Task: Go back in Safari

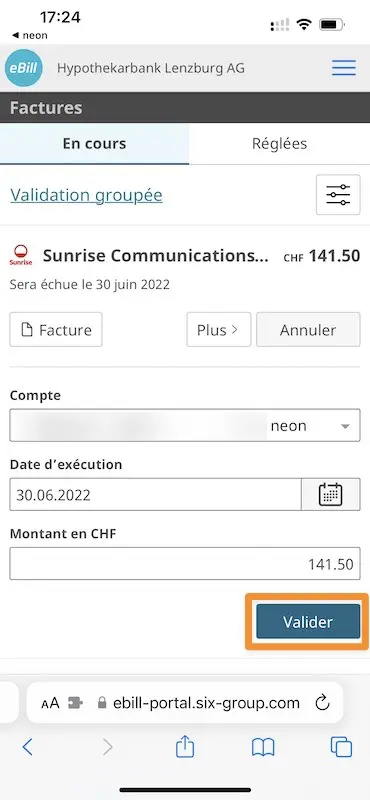Action: tap(28, 747)
